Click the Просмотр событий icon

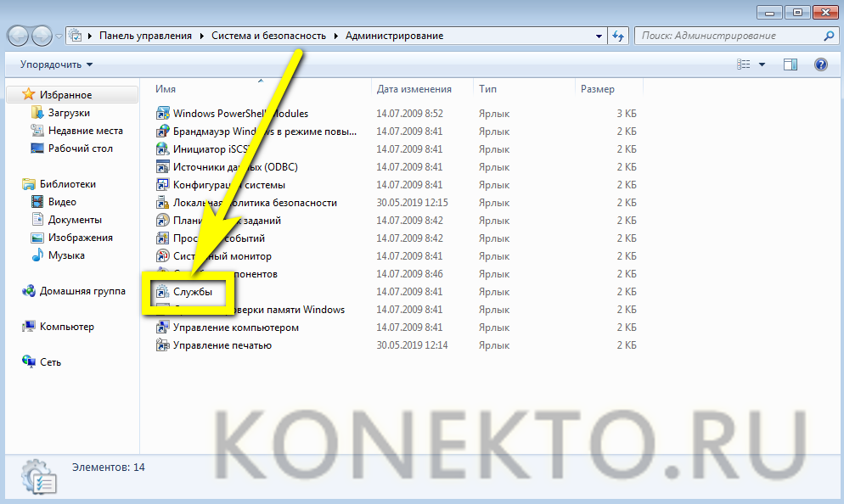click(162, 238)
